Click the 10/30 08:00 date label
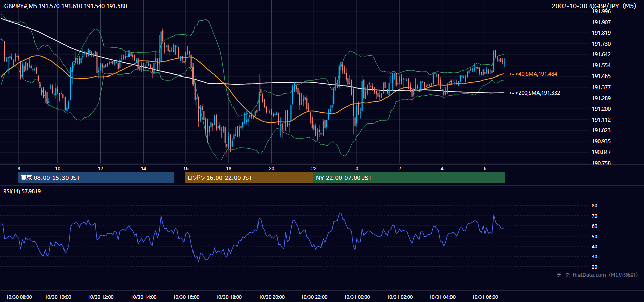Image resolution: width=644 pixels, height=302 pixels. [x=18, y=297]
